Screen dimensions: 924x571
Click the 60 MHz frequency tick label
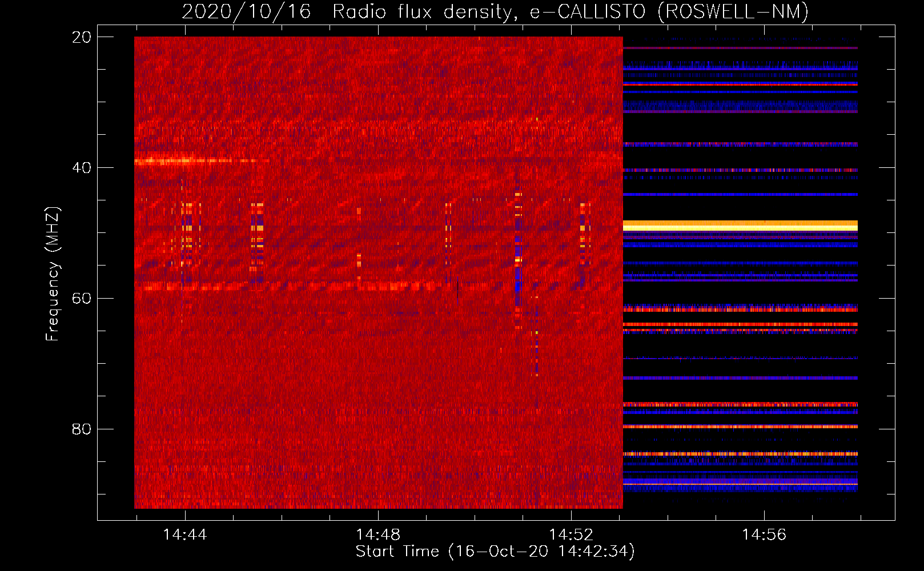point(81,299)
